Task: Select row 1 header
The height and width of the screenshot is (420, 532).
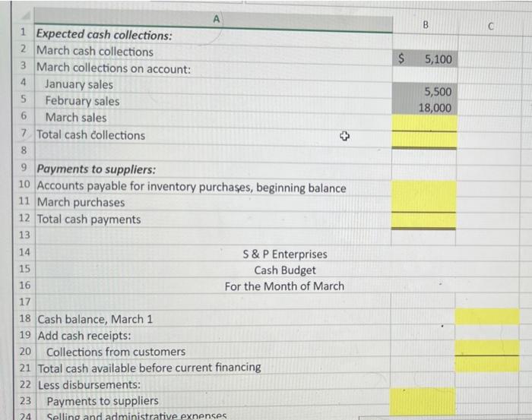Action: point(24,32)
